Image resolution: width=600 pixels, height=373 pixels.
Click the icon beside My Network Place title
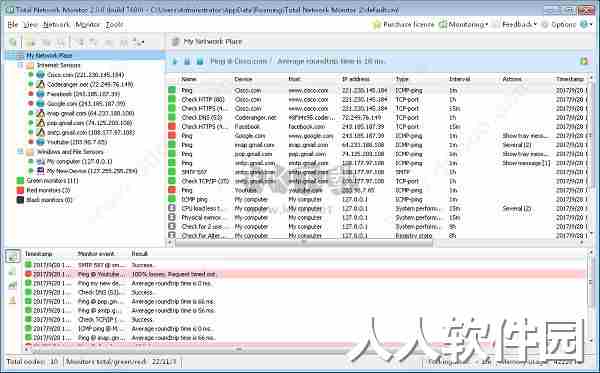(175, 42)
